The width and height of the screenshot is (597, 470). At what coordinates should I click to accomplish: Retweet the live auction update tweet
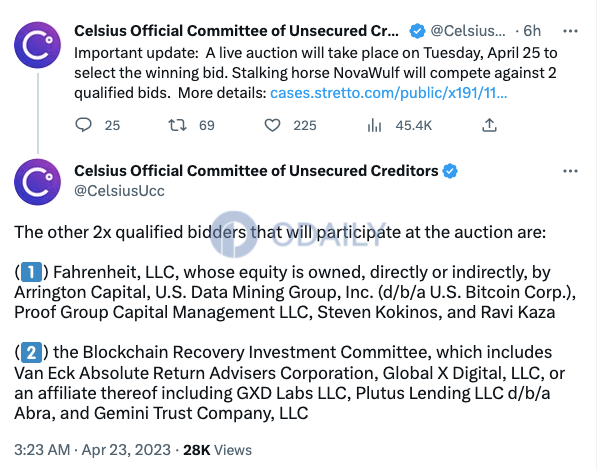tap(177, 125)
